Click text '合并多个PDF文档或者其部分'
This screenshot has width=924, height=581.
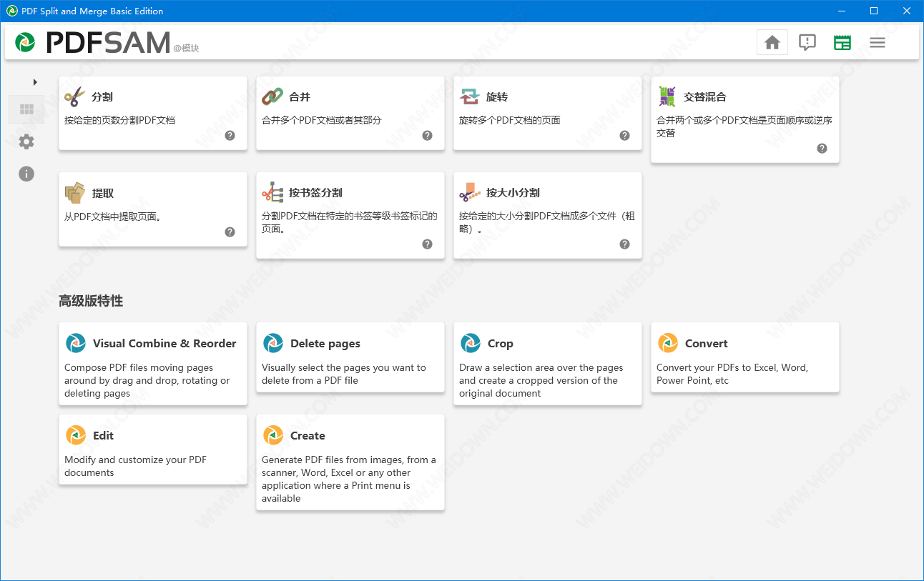coord(322,120)
